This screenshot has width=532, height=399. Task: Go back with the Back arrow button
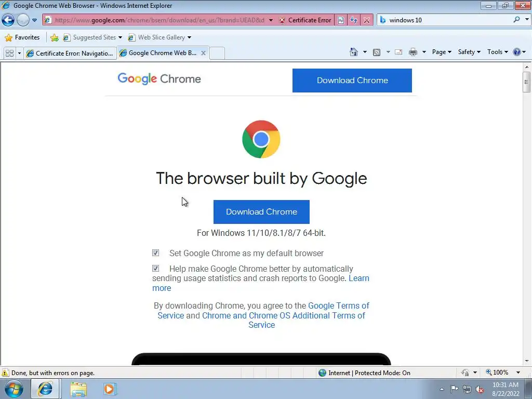[8, 20]
